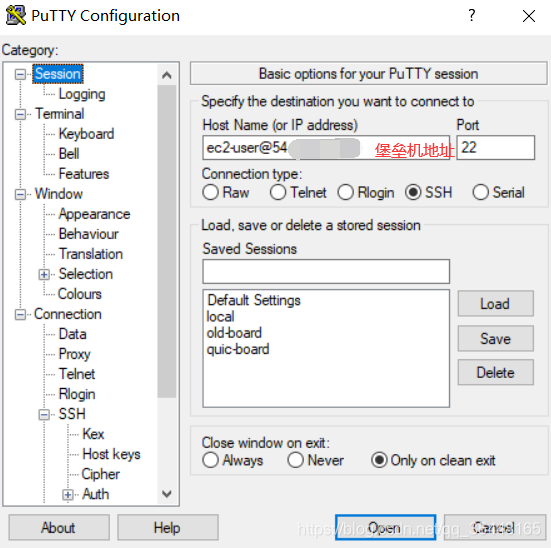Open the Colours category
Viewport: 551px width, 548px height.
(80, 294)
